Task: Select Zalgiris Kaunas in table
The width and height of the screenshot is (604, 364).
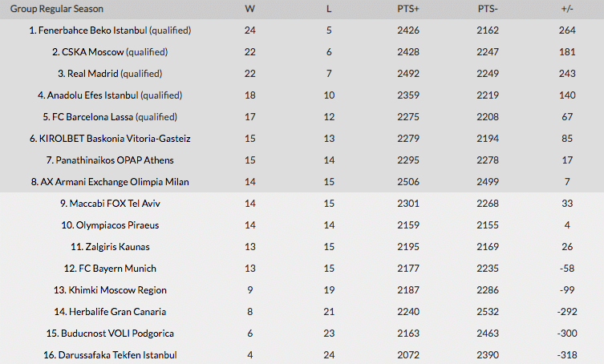Action: (117, 246)
